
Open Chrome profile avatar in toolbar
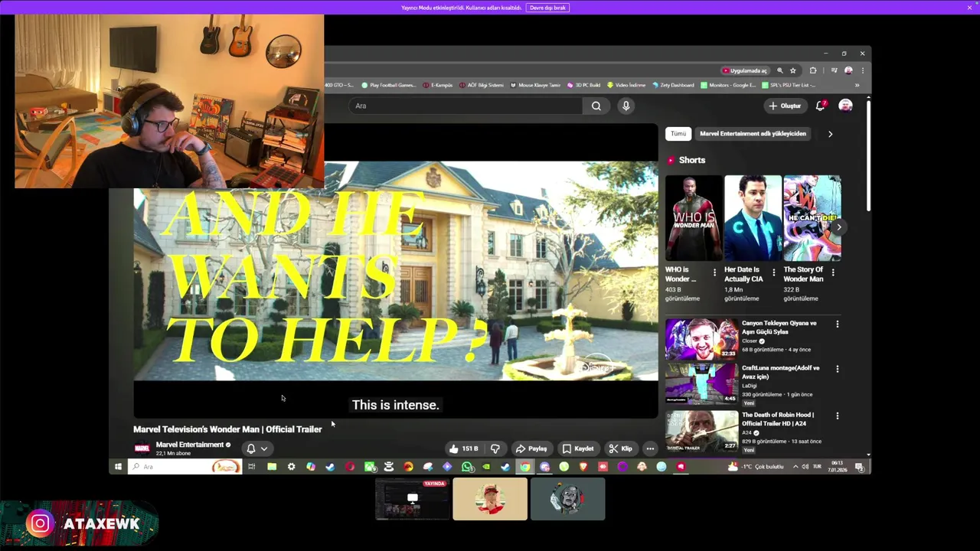[x=848, y=70]
